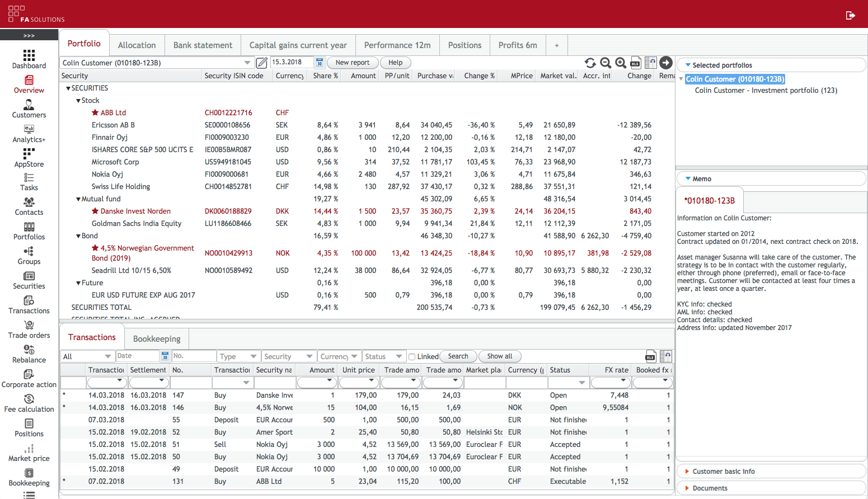Refresh the portfolio report
The width and height of the screenshot is (868, 499).
(590, 63)
